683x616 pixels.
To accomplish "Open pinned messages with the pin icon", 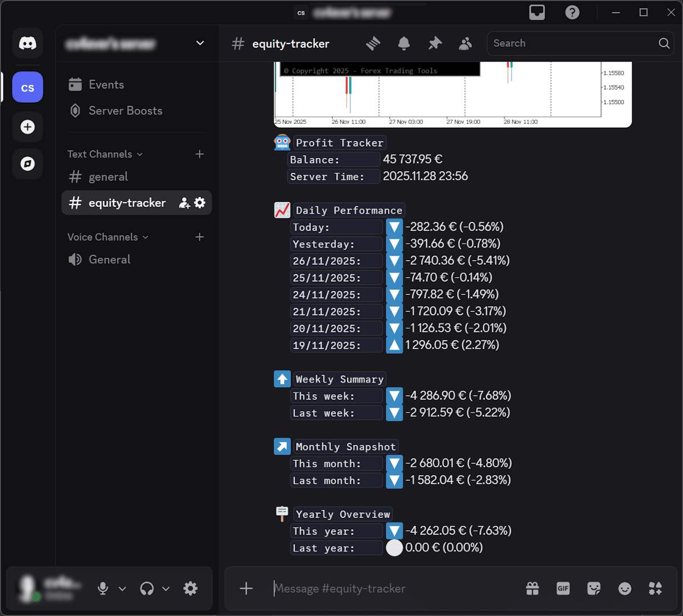I will coord(435,43).
